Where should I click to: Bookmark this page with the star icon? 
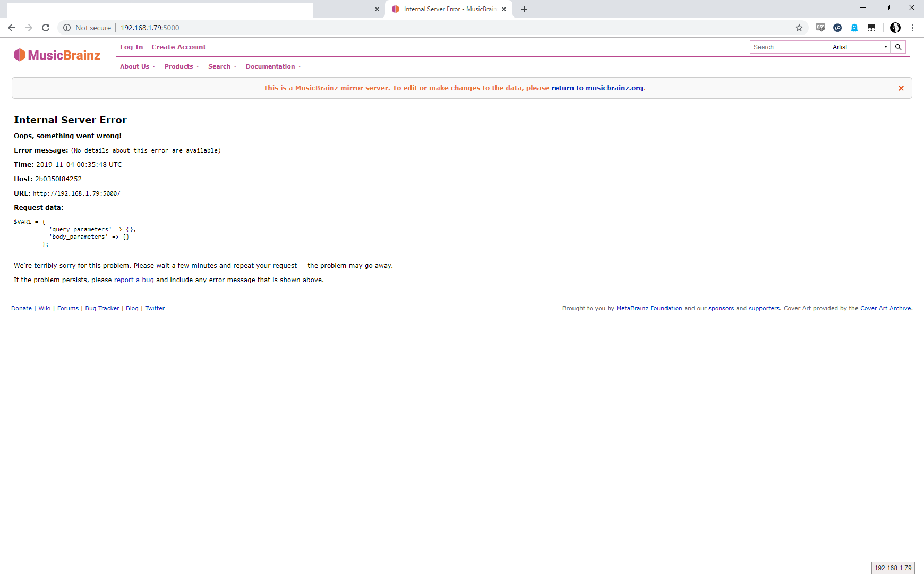(799, 28)
